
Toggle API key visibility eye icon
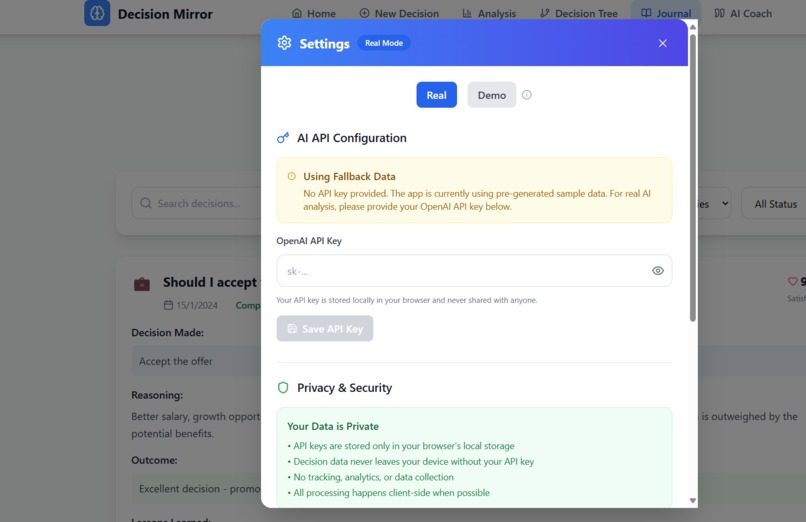click(x=658, y=271)
